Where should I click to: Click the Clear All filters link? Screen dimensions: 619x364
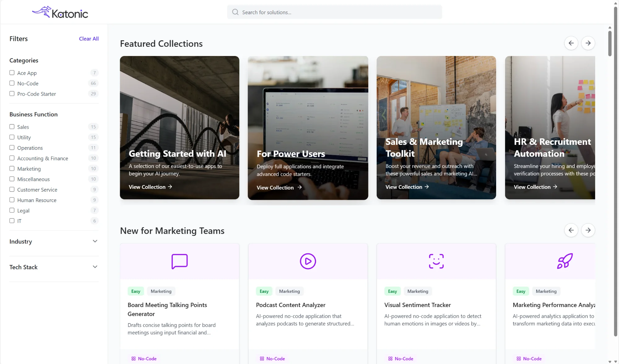[x=89, y=38]
